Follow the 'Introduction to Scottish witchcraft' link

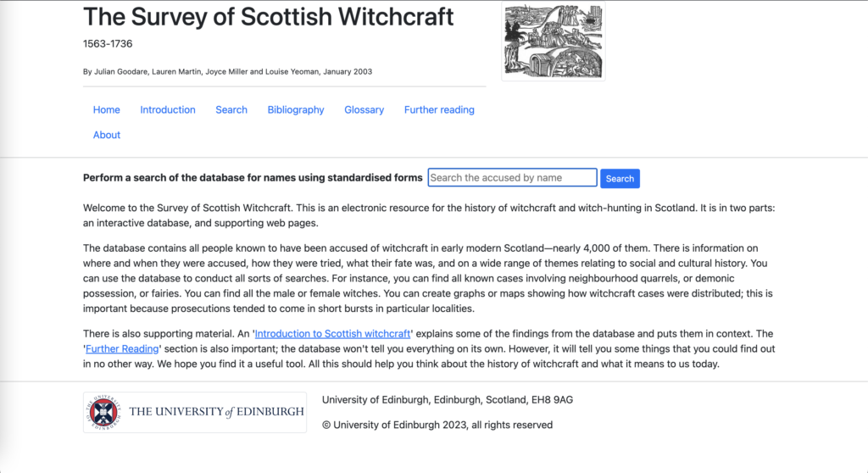pyautogui.click(x=332, y=333)
